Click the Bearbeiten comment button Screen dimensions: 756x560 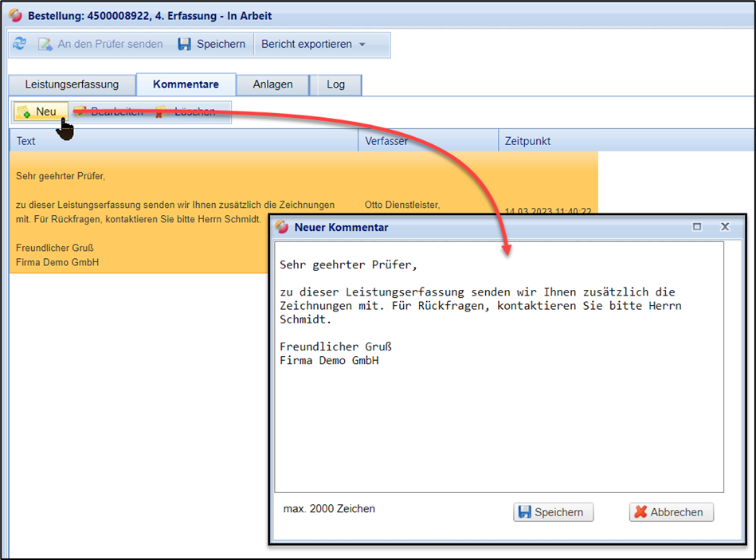pos(109,112)
